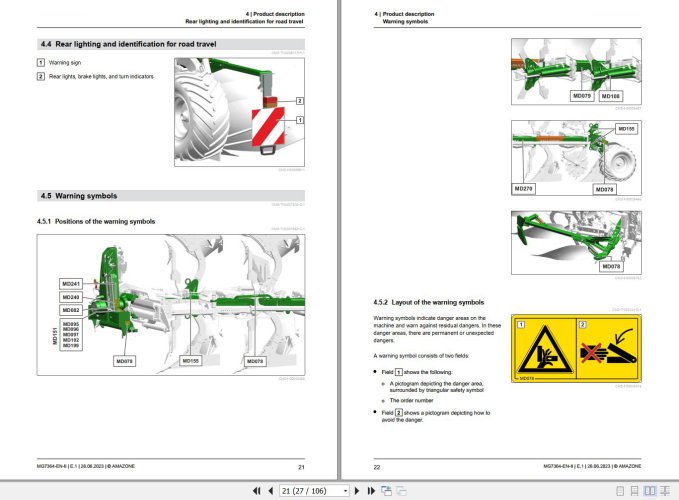Select two-page continuous scrolling view

[x=664, y=490]
